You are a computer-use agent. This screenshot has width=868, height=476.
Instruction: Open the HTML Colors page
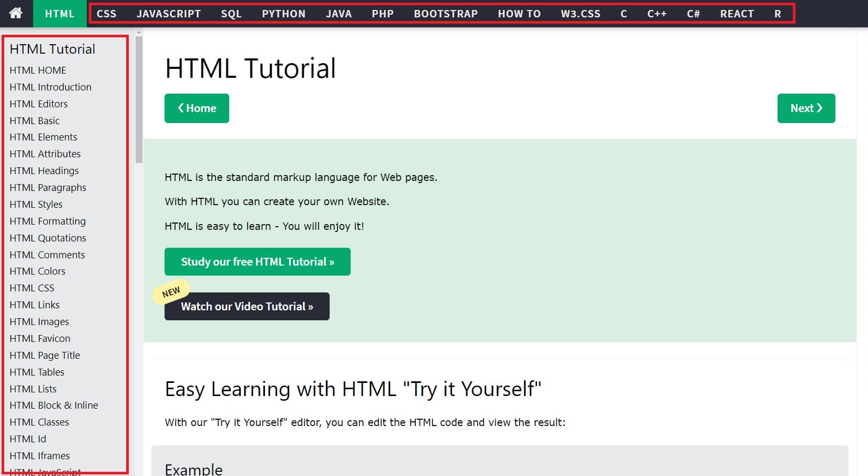click(37, 271)
